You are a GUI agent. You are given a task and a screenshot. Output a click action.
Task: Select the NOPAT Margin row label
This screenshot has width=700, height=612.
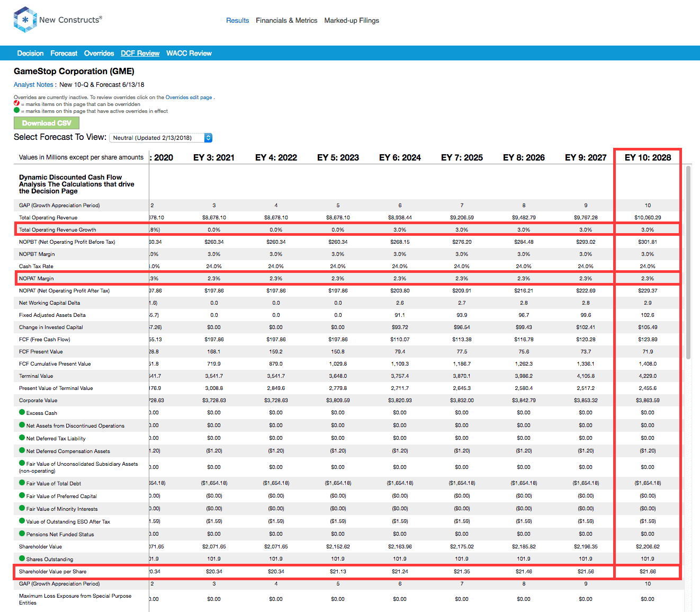[37, 279]
